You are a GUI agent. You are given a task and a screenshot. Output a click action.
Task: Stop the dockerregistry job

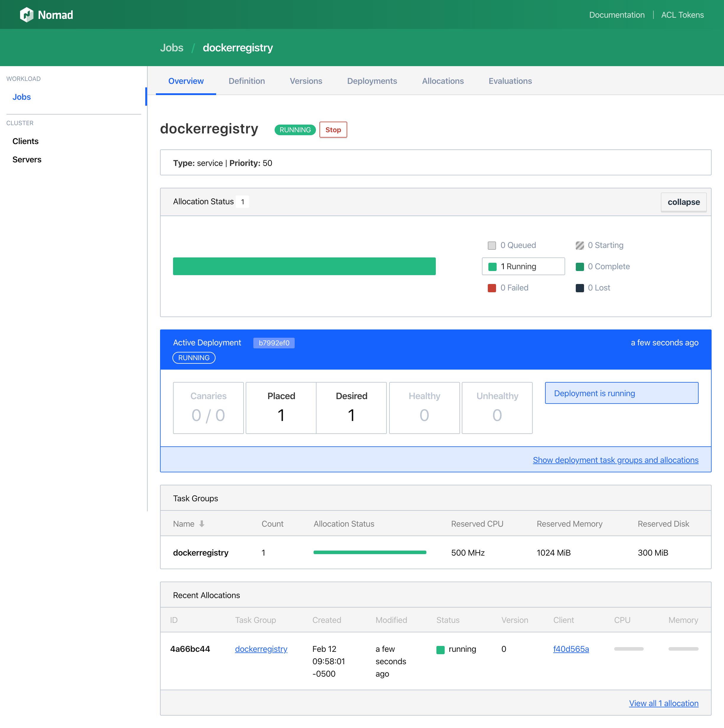(x=333, y=130)
